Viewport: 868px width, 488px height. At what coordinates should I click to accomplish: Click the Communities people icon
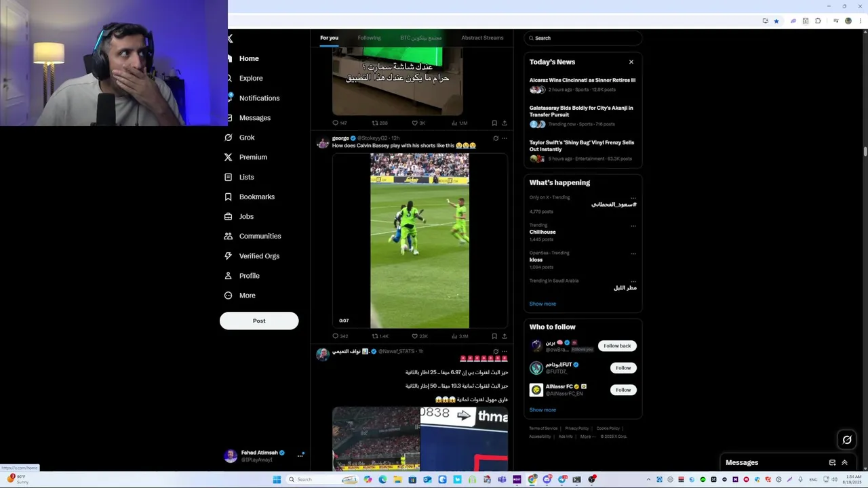(229, 236)
